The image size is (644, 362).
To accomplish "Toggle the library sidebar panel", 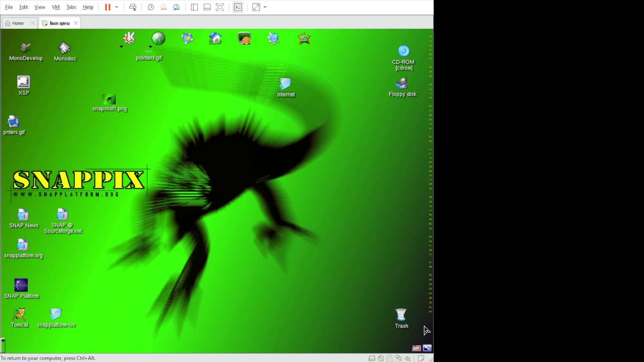I will (194, 7).
